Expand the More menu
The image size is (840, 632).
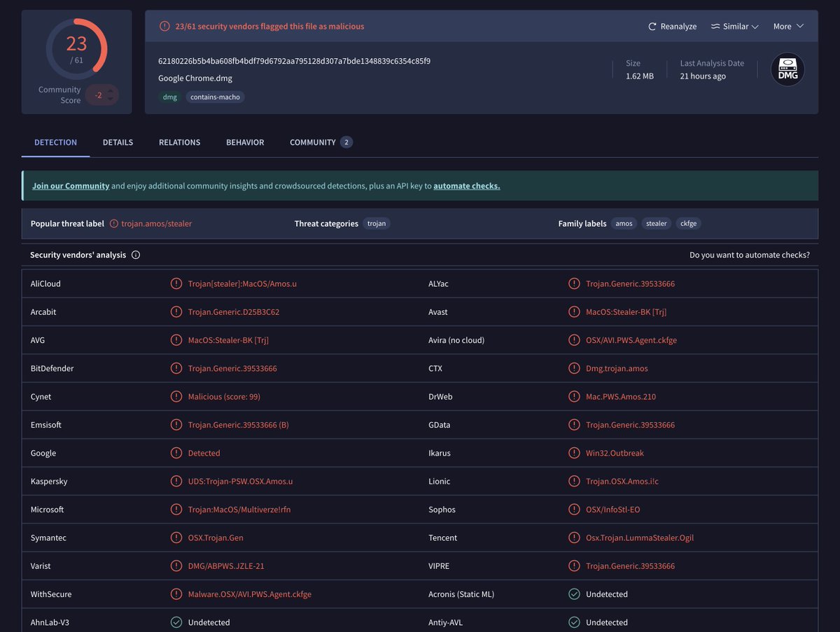(x=788, y=27)
